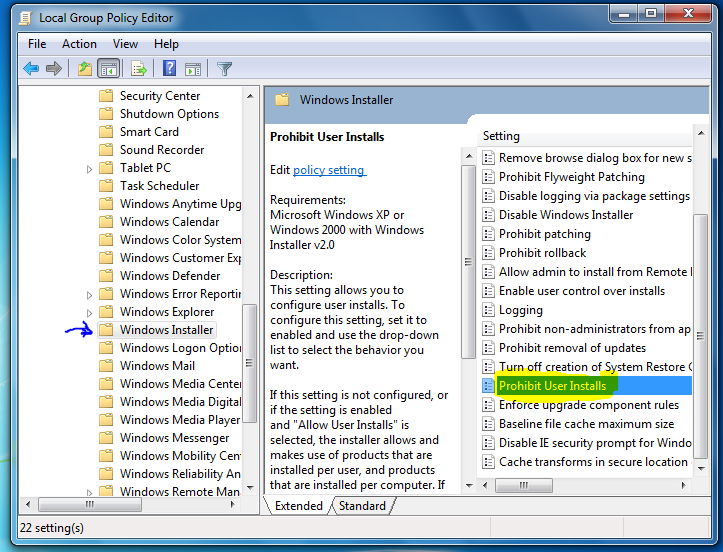Select Shutdown Options in the tree
This screenshot has height=552, width=723.
coord(169,114)
